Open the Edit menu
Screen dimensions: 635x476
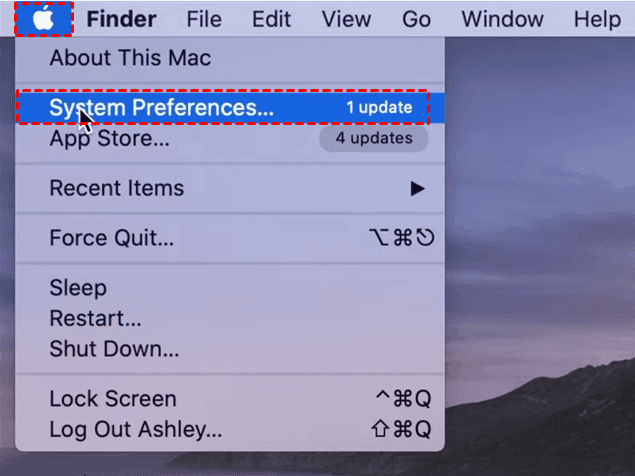point(271,19)
